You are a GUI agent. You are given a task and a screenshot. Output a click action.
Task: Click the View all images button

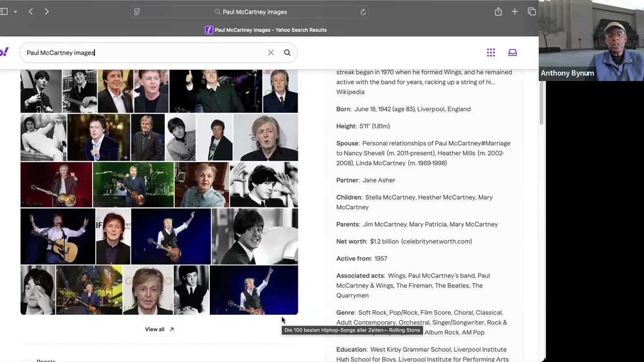(159, 329)
